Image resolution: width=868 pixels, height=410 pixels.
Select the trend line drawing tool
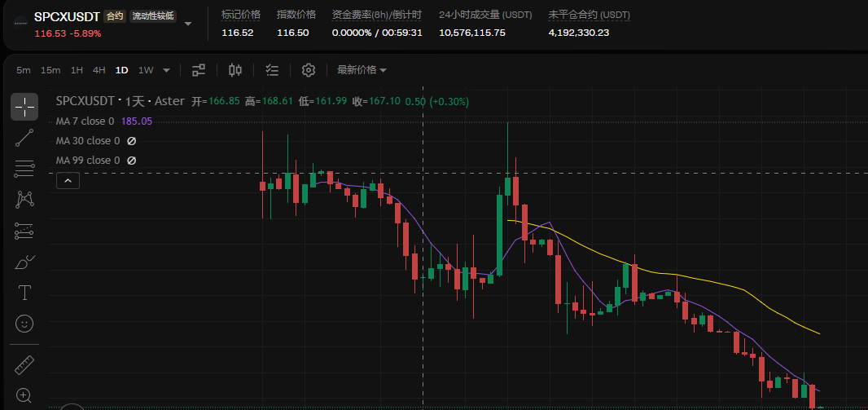coord(24,138)
